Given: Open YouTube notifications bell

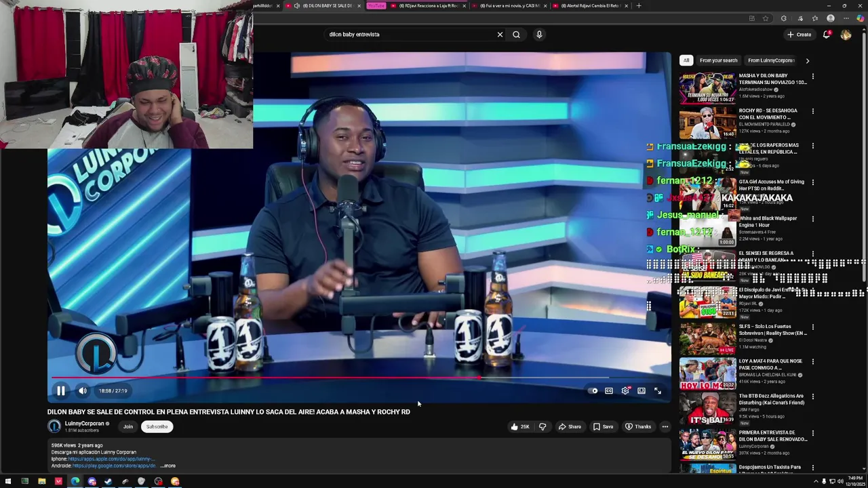Looking at the screenshot, I should point(826,35).
